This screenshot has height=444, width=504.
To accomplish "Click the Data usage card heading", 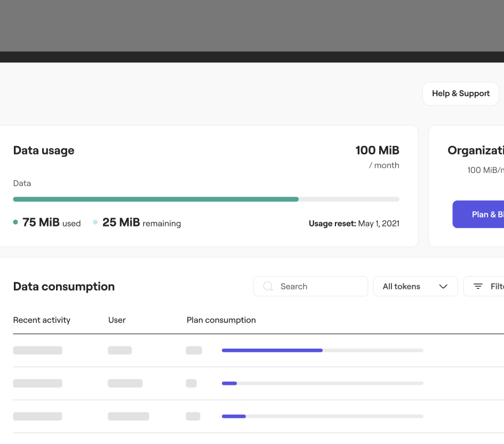I will click(44, 150).
